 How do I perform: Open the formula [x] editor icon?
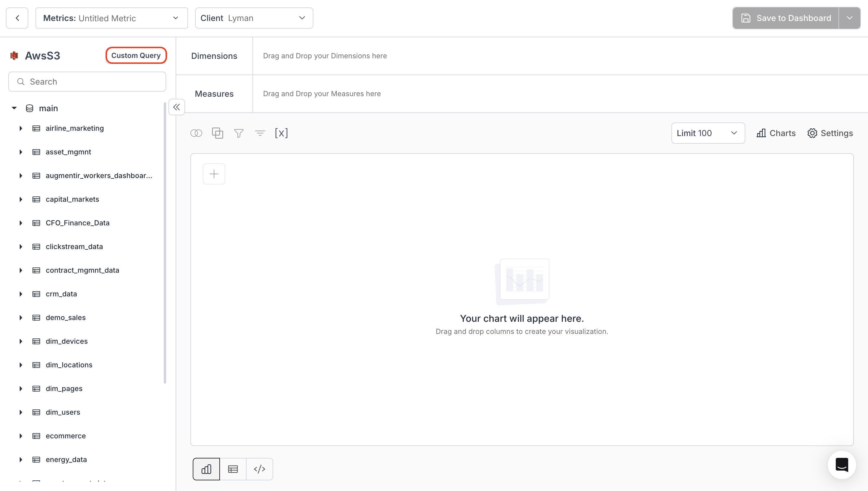tap(281, 133)
